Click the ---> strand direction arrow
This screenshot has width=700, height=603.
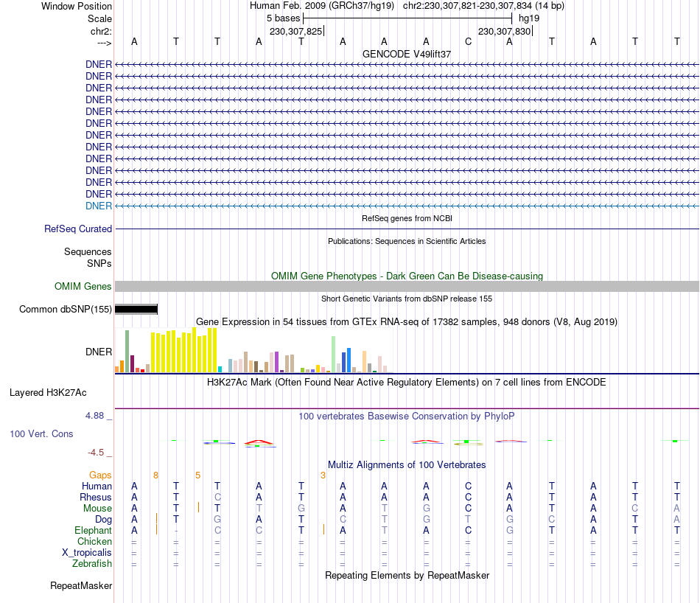coord(104,43)
